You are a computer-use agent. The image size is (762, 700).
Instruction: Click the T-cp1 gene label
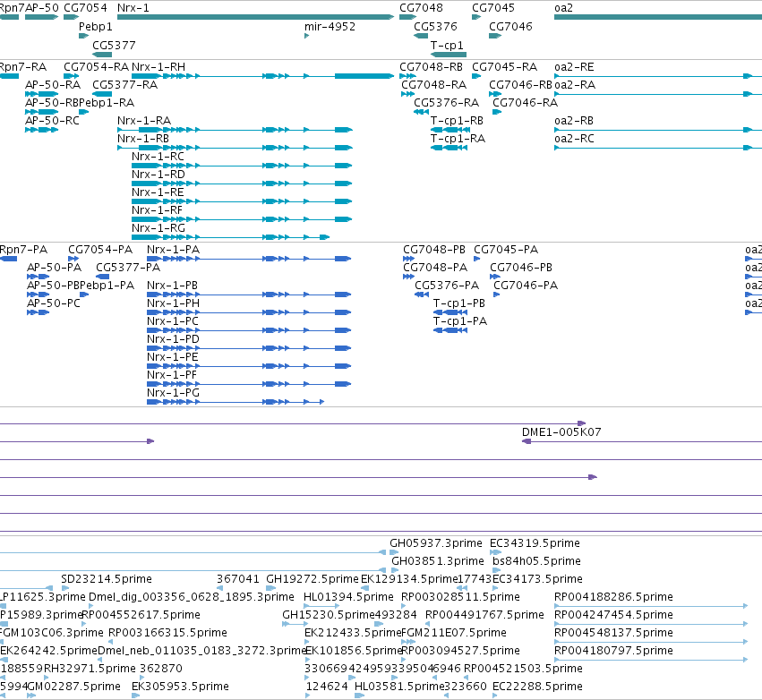pyautogui.click(x=447, y=45)
